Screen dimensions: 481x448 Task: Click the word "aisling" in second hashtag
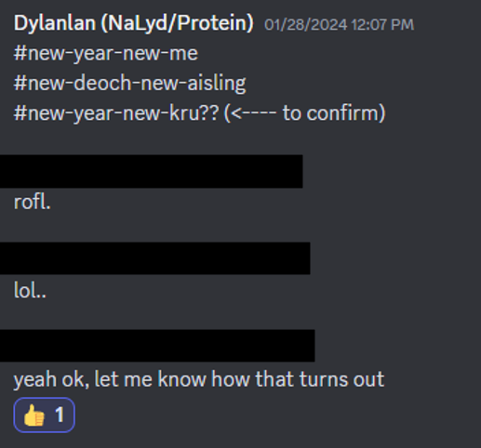click(217, 84)
